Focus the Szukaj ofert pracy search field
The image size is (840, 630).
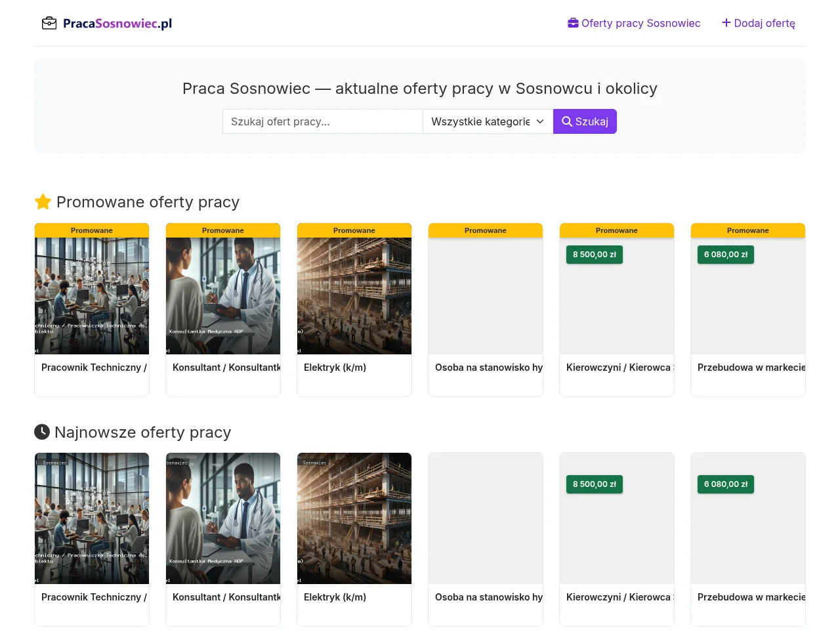323,121
